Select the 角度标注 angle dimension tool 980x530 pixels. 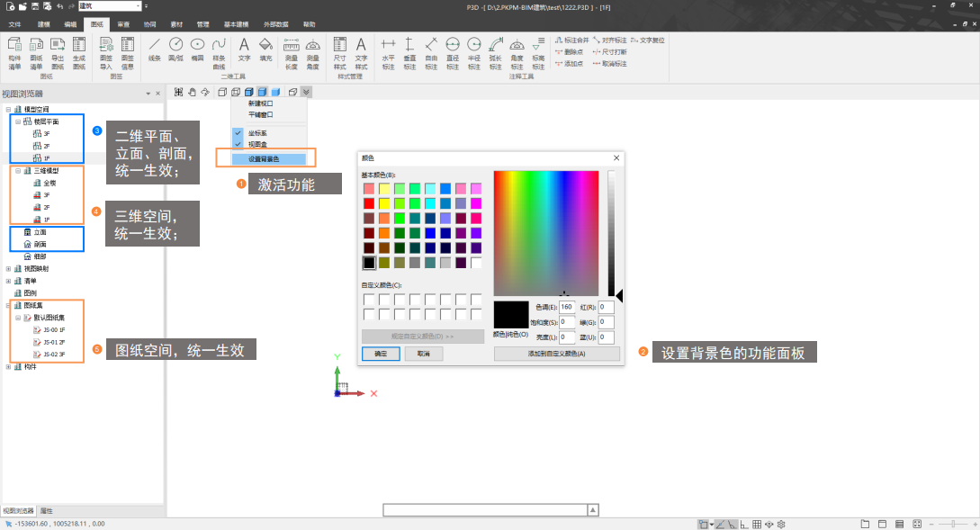[517, 52]
